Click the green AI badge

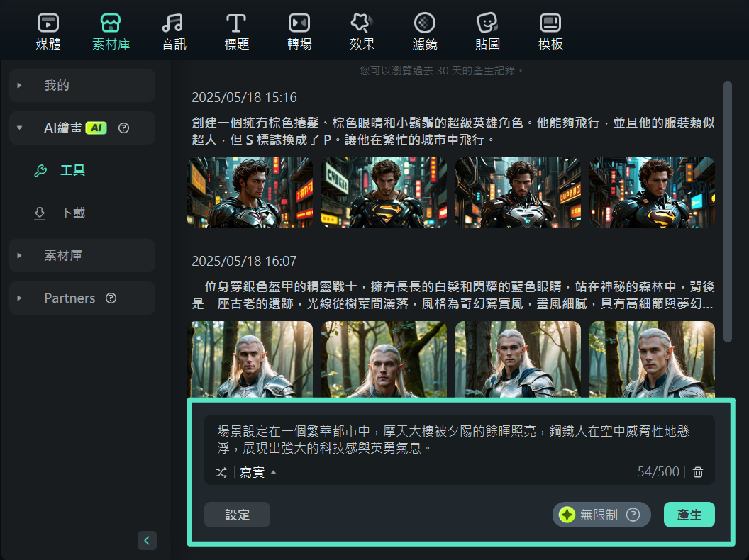[x=96, y=128]
